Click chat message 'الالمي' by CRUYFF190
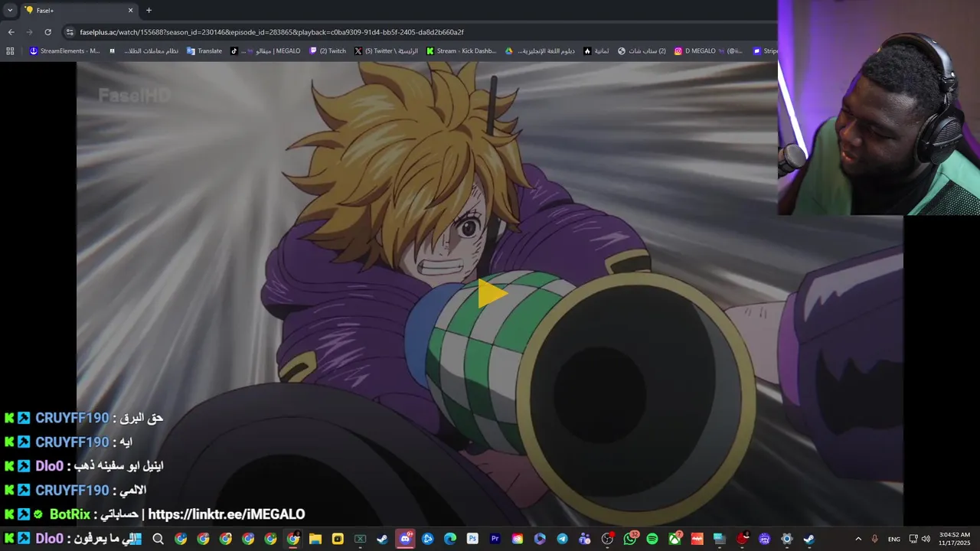 (133, 490)
